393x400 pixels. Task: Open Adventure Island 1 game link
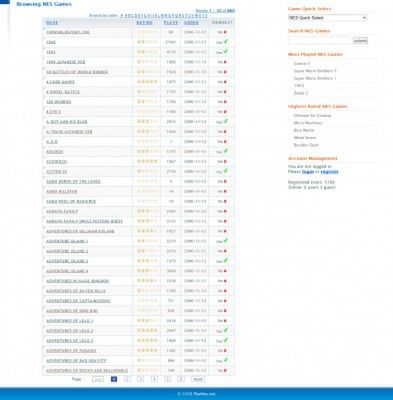click(x=67, y=241)
